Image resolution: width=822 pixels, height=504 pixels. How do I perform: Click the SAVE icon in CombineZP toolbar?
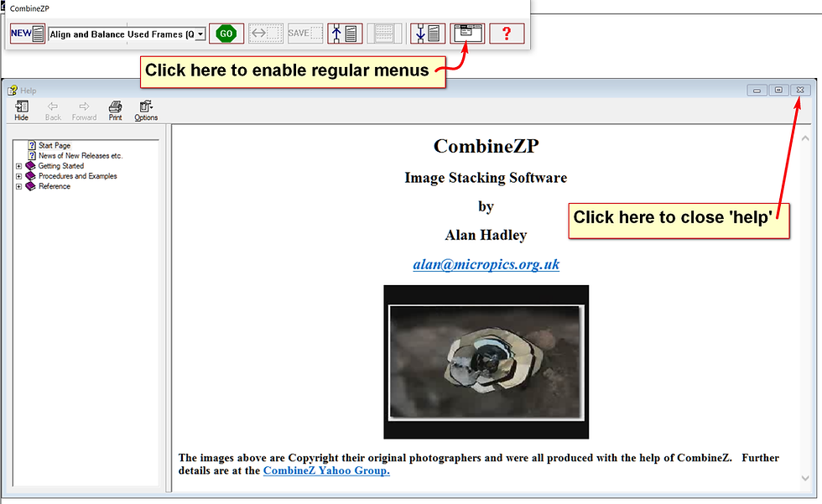coord(305,34)
